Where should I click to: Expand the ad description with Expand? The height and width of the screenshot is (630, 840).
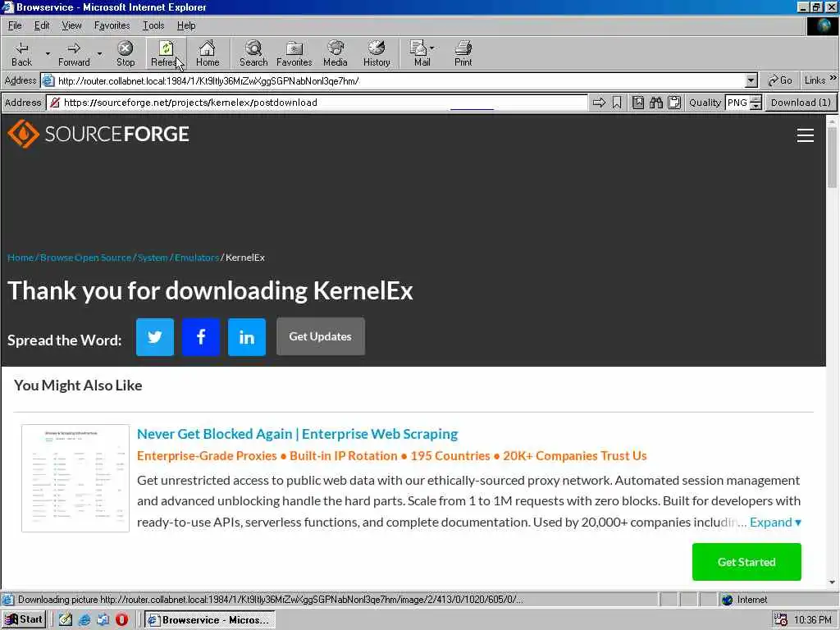[x=775, y=523]
